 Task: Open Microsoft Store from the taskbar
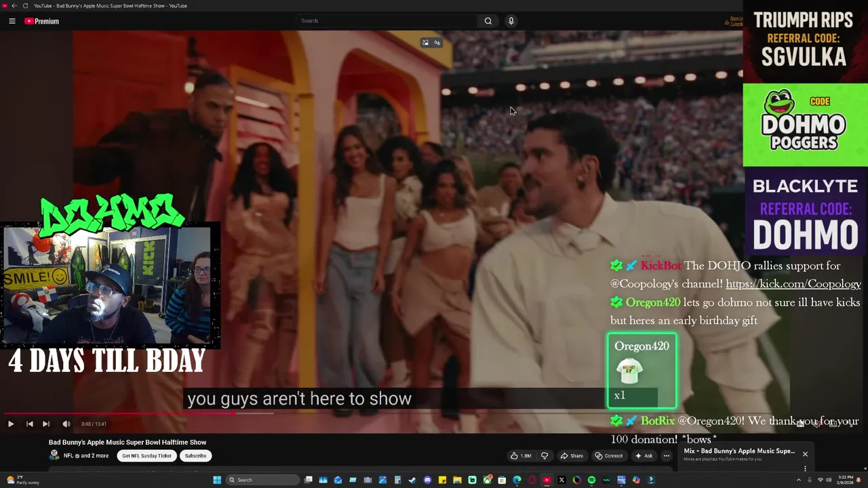coord(502,480)
